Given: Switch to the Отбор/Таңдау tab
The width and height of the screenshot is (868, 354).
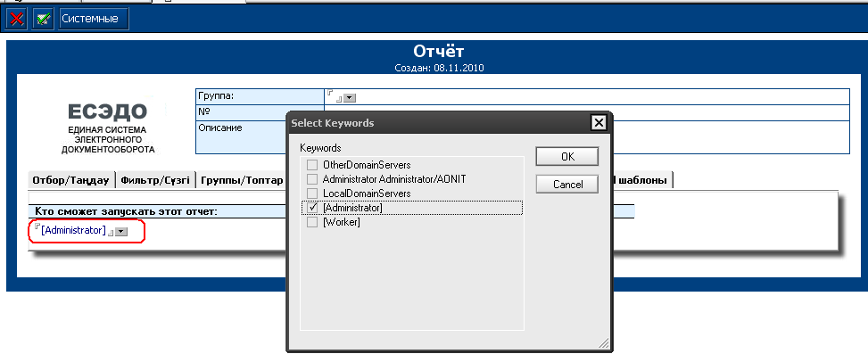Looking at the screenshot, I should point(70,180).
